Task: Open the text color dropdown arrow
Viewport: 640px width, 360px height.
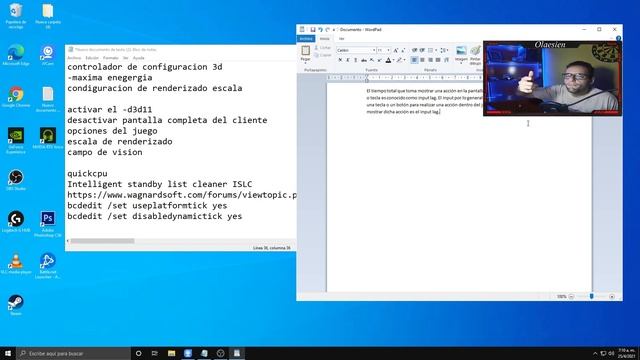Action: 393,60
